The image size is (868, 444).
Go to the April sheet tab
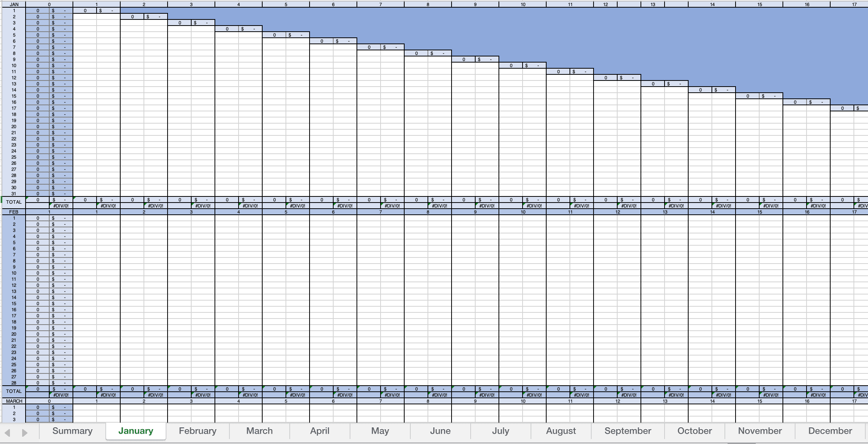tap(320, 431)
